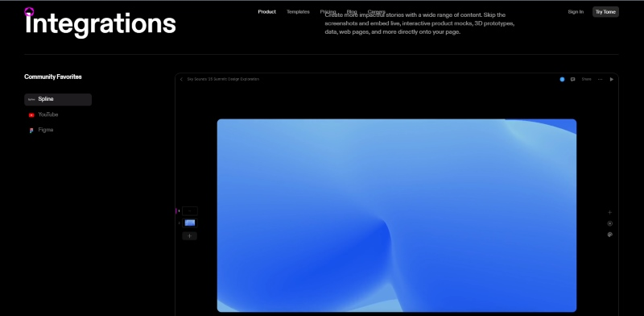
Task: Open the Pricing nav item
Action: 328,12
